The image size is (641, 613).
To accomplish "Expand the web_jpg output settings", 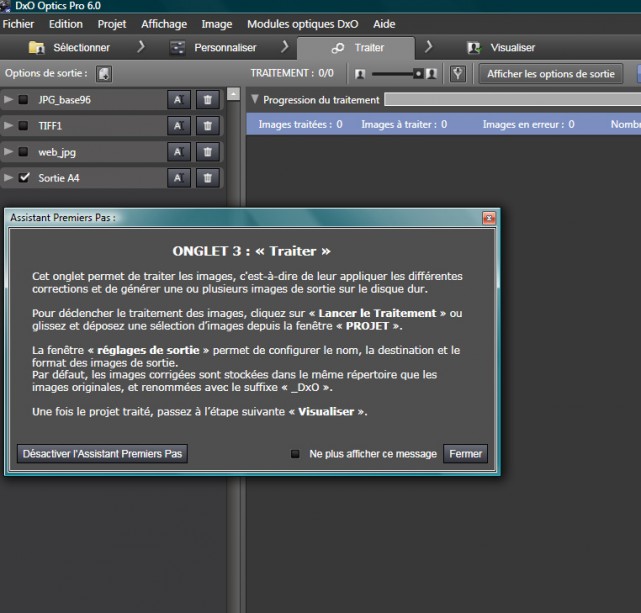I will click(x=8, y=152).
